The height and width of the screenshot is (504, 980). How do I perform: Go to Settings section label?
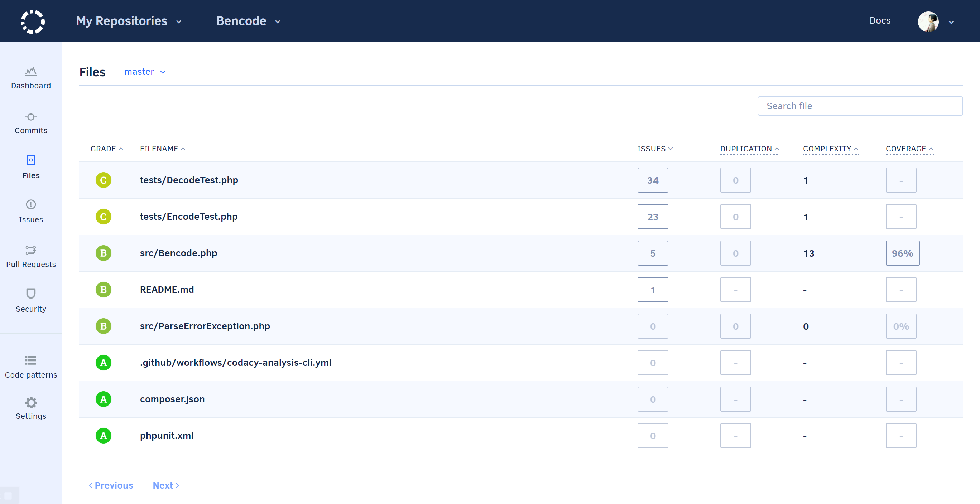tap(31, 416)
